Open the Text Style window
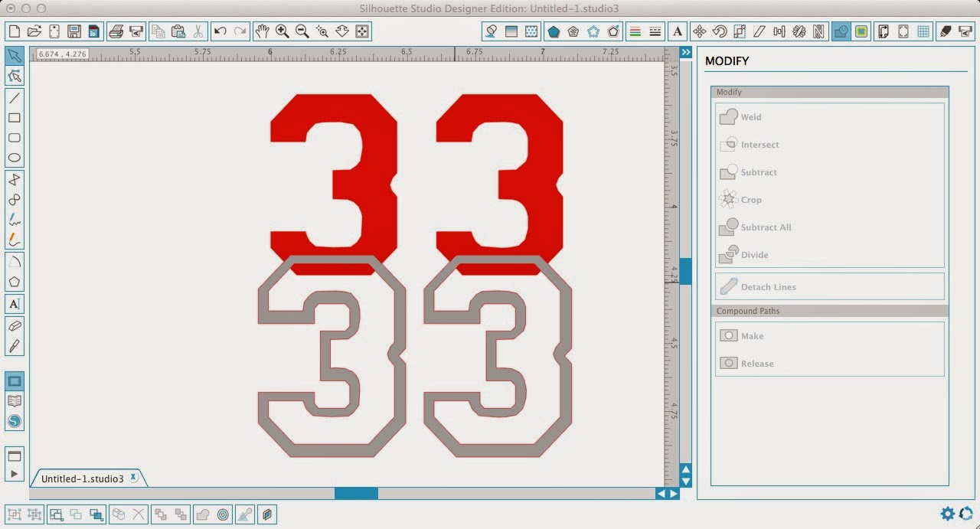This screenshot has width=980, height=529. tap(678, 31)
